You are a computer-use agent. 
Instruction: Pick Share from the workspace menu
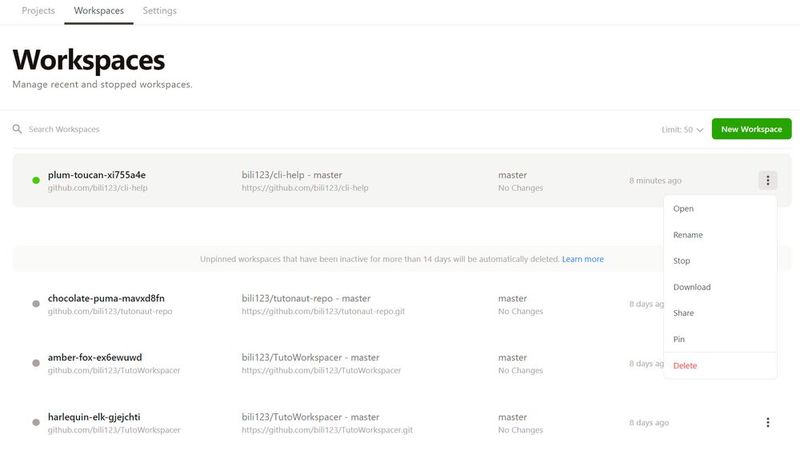pos(684,313)
